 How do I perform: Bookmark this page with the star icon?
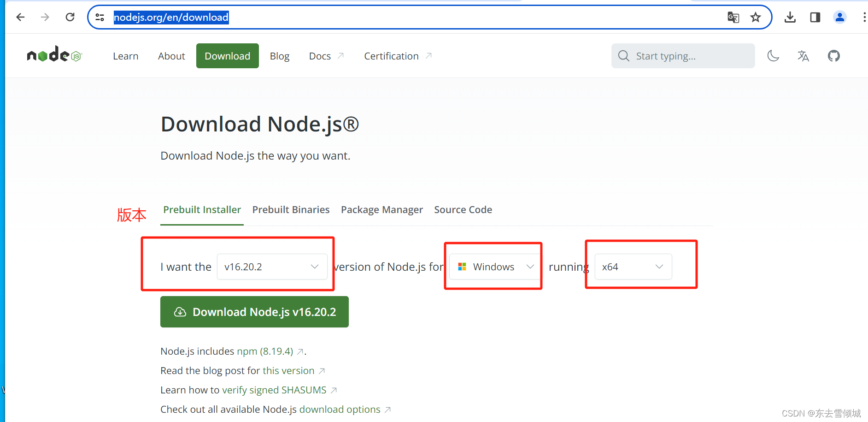pos(756,18)
